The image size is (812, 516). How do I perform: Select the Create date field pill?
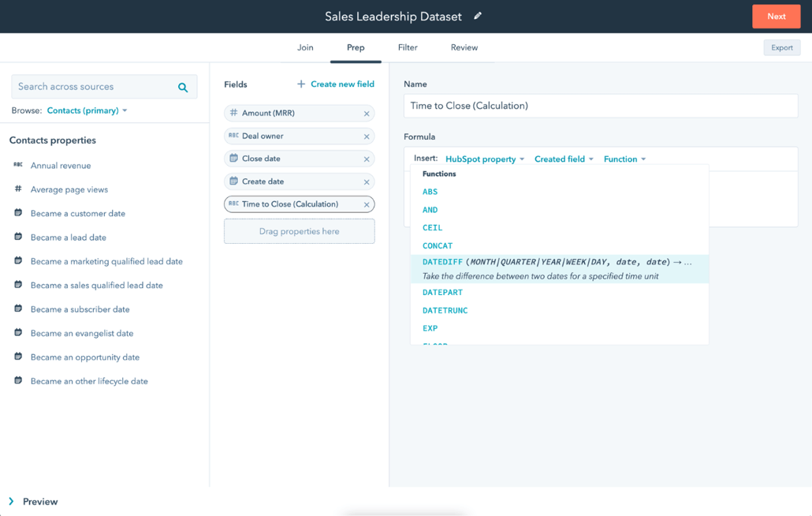pyautogui.click(x=300, y=181)
